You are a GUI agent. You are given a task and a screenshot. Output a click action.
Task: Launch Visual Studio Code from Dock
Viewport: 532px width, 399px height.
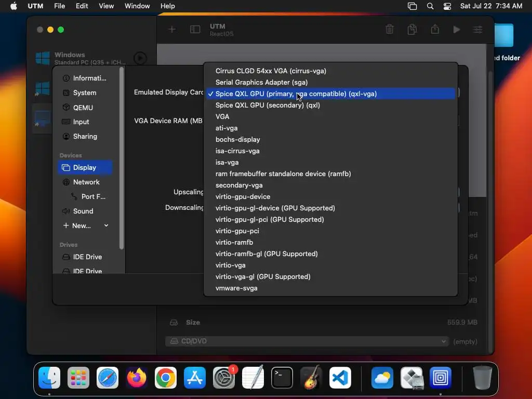[x=340, y=378]
